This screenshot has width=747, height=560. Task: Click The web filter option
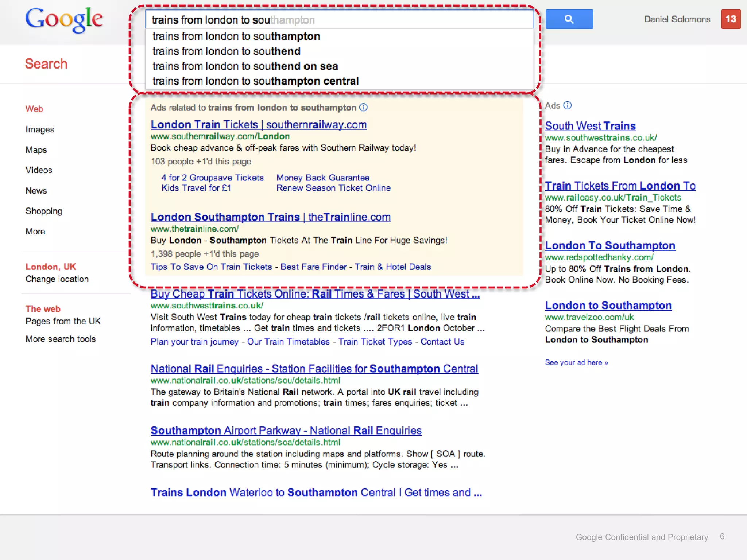click(43, 309)
